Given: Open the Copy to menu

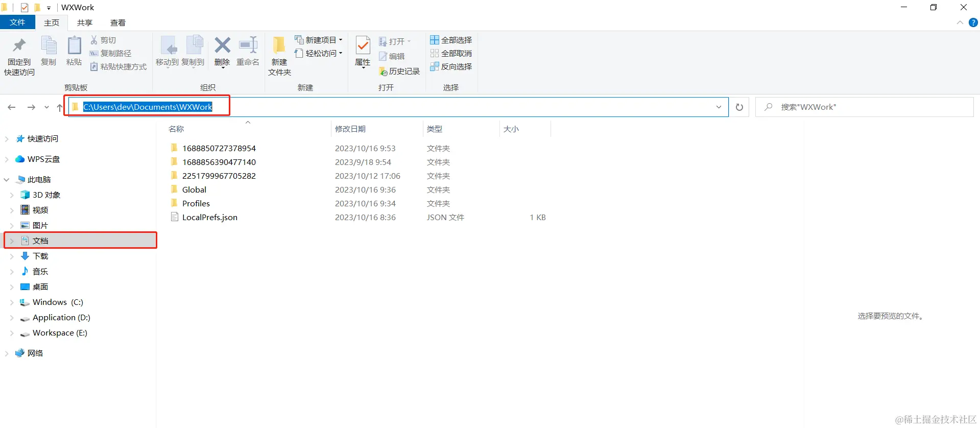Looking at the screenshot, I should [193, 52].
